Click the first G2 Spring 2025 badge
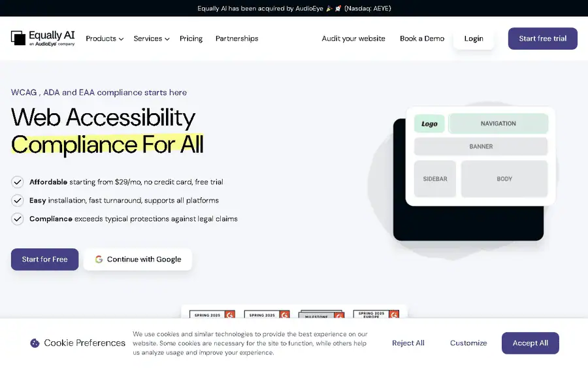This screenshot has width=588, height=368. [212, 314]
